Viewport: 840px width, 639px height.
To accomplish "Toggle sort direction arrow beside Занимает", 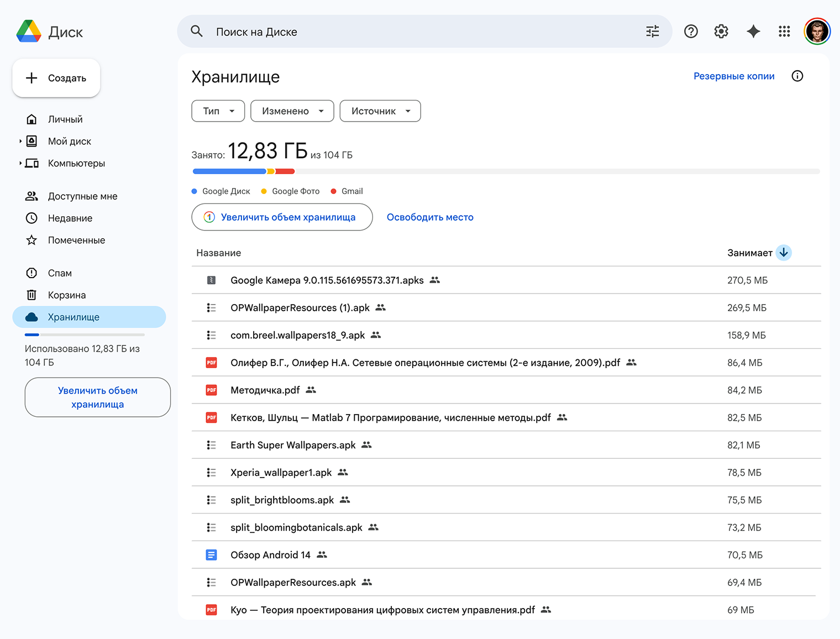I will coord(784,253).
